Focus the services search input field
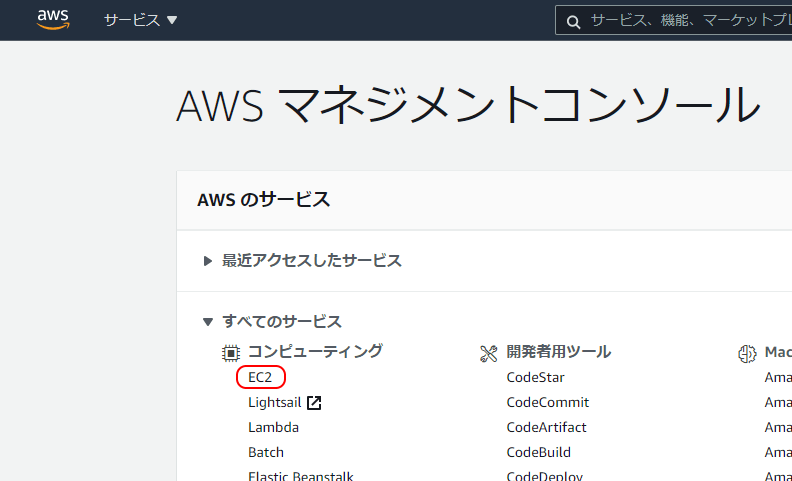792x481 pixels. 674,20
